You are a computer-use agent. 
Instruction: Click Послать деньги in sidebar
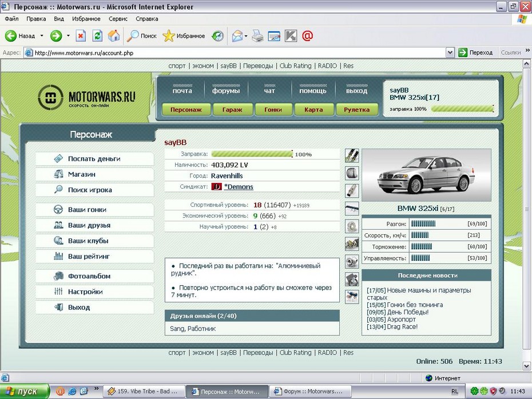tap(94, 159)
